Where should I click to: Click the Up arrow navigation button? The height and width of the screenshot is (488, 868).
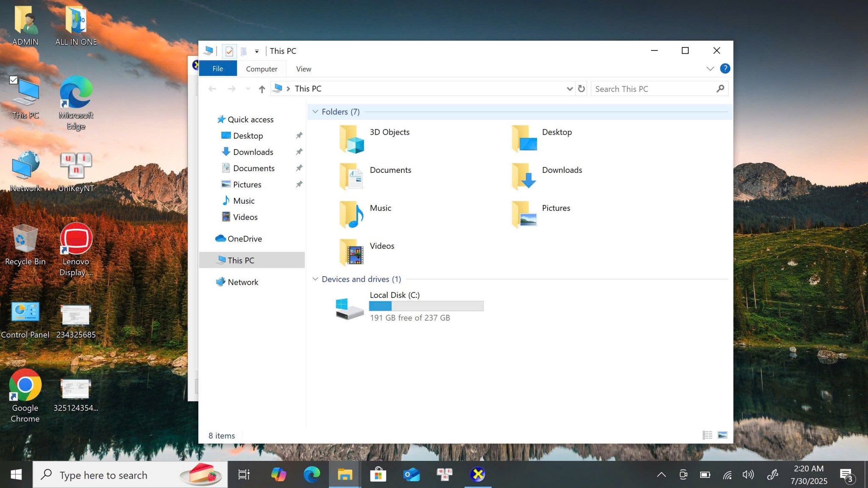(x=262, y=89)
